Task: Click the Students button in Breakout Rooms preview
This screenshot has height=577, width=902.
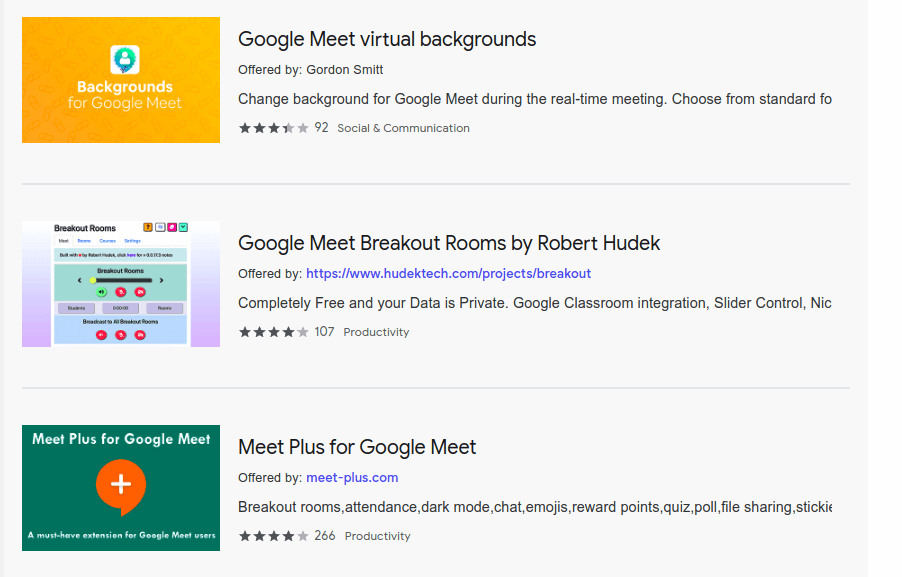Action: tap(76, 307)
